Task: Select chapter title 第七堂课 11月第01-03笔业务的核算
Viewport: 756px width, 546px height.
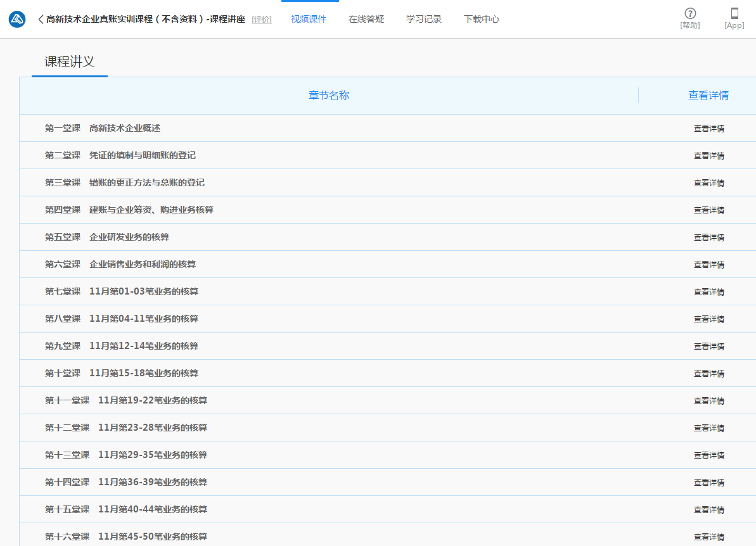Action: pos(122,291)
